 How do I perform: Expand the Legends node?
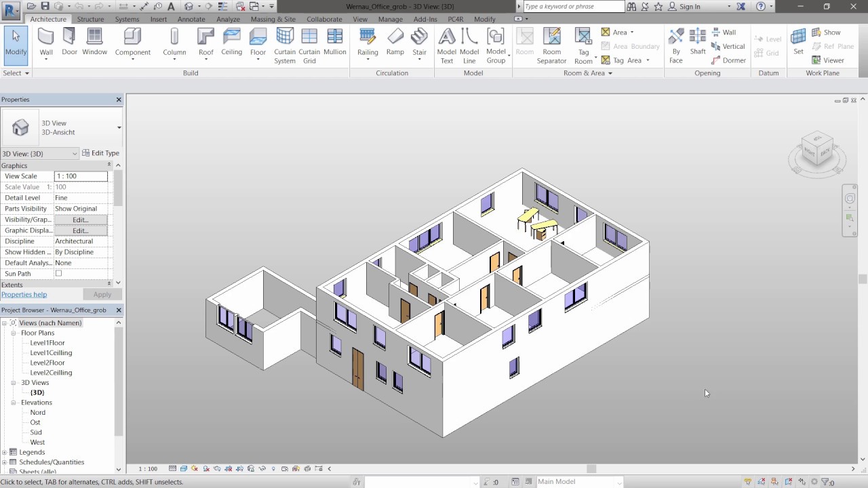4,452
